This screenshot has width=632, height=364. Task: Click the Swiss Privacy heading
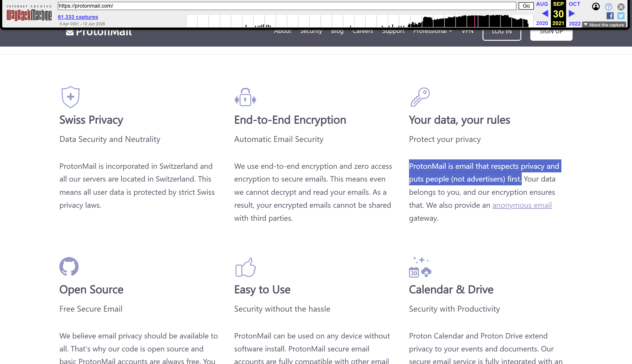coord(91,120)
